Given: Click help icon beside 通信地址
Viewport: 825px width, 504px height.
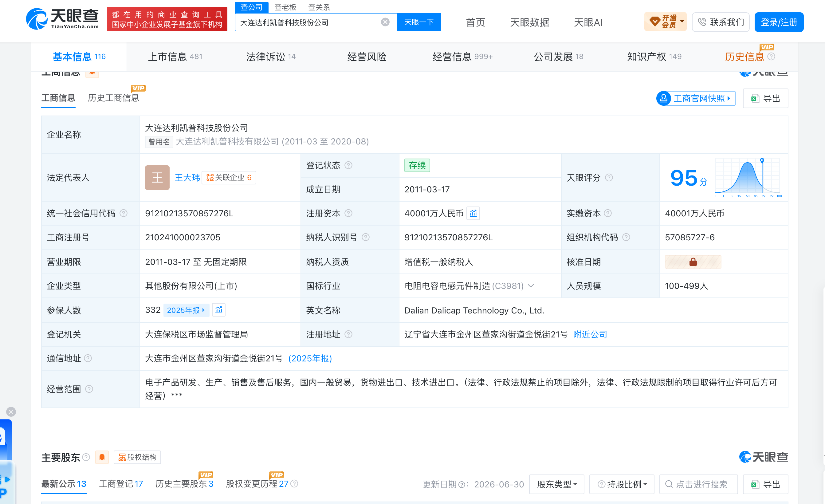Looking at the screenshot, I should tap(88, 358).
